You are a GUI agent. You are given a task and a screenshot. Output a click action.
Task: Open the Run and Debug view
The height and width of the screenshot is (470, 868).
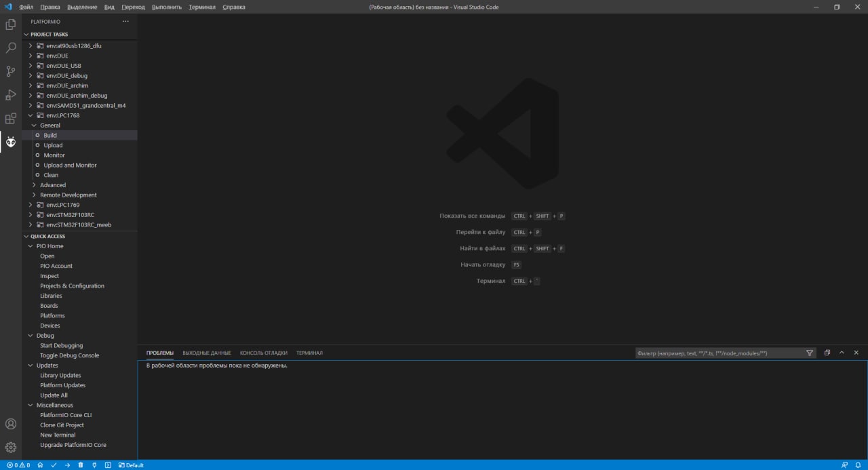tap(11, 95)
